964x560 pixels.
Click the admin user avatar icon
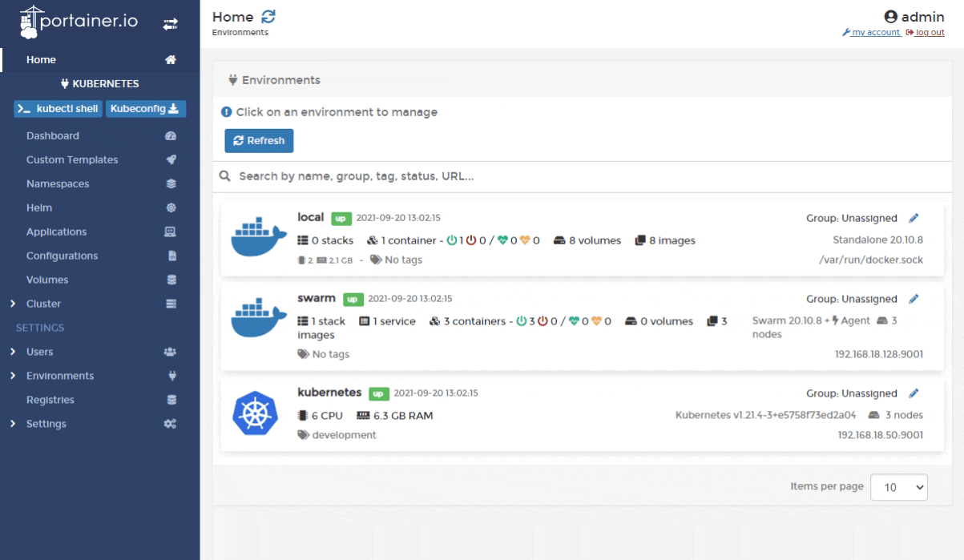click(x=889, y=17)
